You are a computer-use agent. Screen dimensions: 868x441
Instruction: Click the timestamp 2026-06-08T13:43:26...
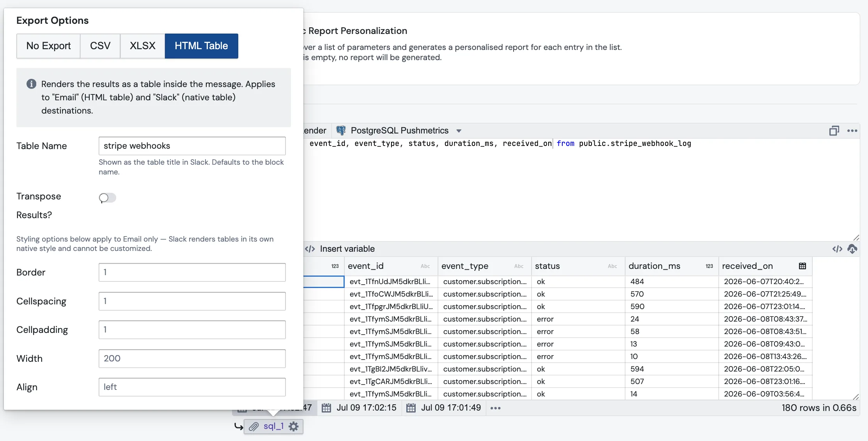pyautogui.click(x=765, y=357)
